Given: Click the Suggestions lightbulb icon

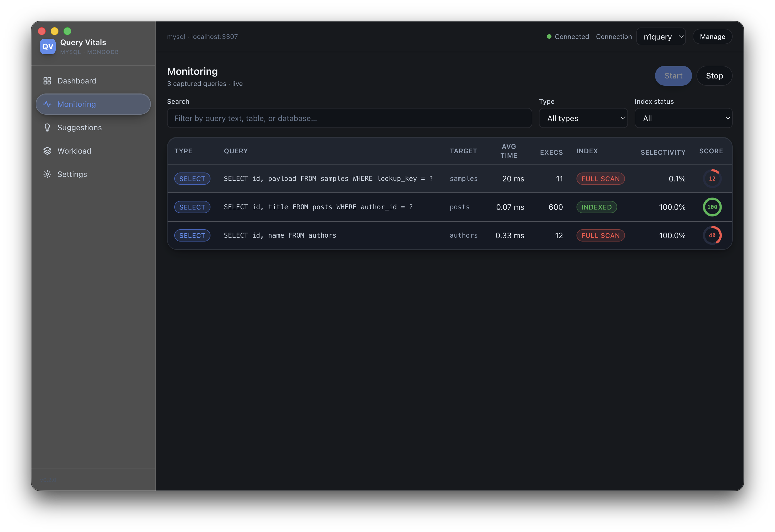Looking at the screenshot, I should tap(47, 127).
